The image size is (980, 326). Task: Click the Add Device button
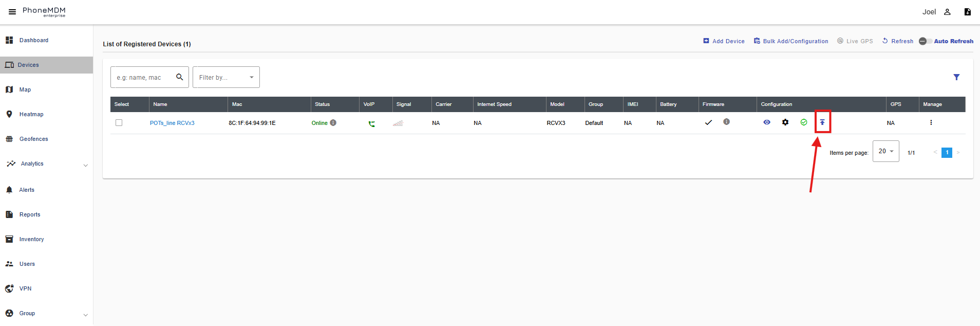point(724,41)
